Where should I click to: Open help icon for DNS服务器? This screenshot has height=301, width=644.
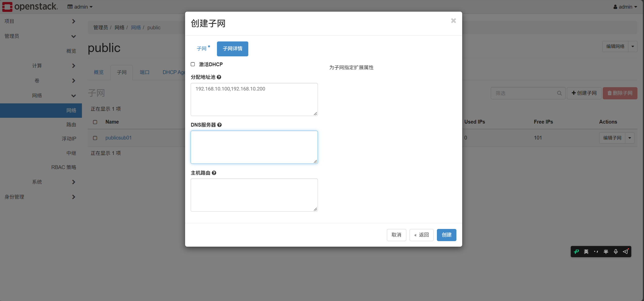(219, 125)
